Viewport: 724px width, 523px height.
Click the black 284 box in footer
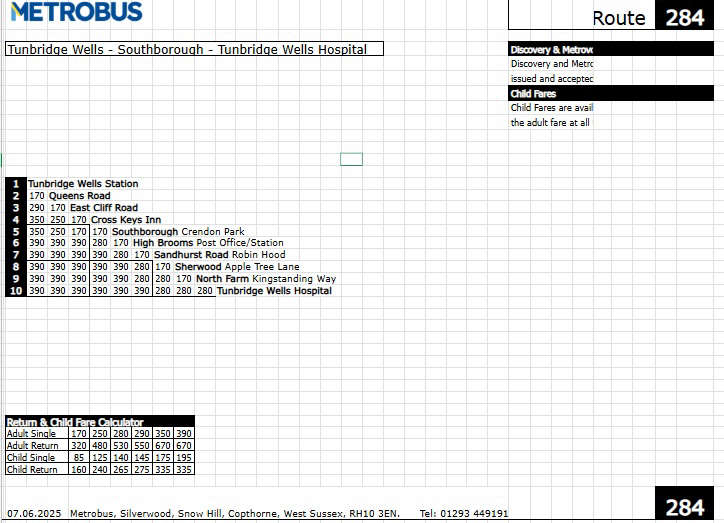(684, 503)
